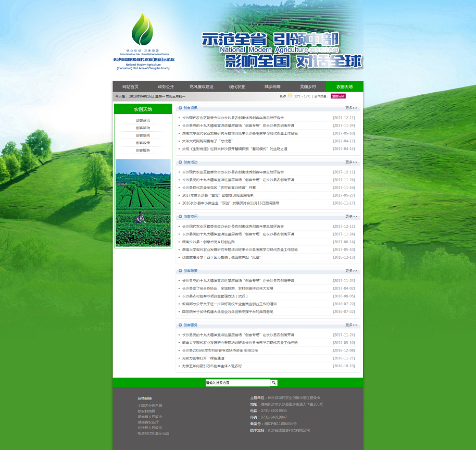Image resolution: width=476 pixels, height=450 pixels.
Task: Visit the 新农村商网 footer link
Action: (x=146, y=411)
